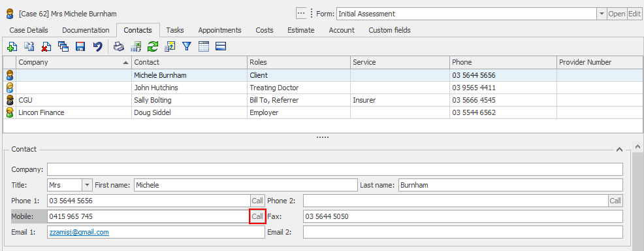The image size is (644, 251).
Task: Undo changes with the blue arrow icon
Action: (97, 46)
